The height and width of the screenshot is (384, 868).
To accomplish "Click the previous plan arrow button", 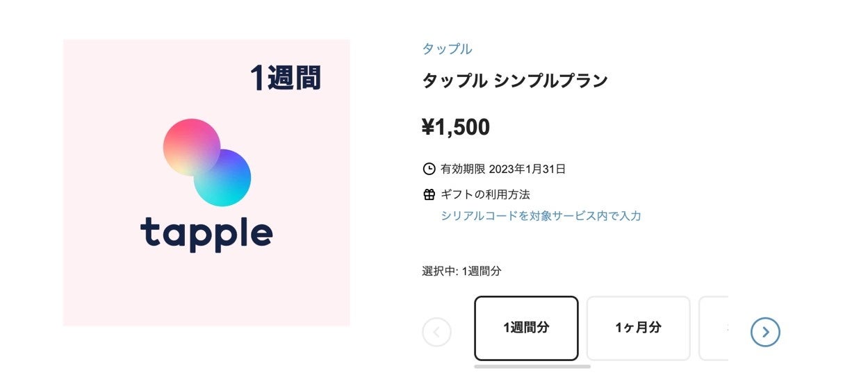I will [436, 332].
